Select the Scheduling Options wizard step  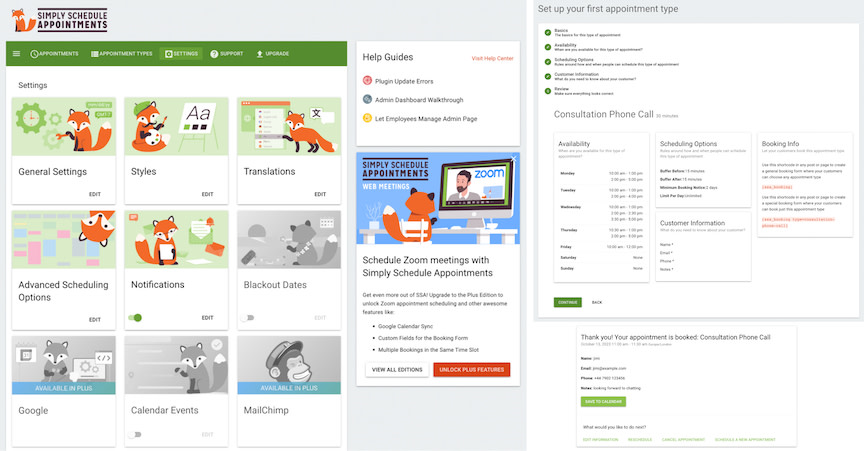click(x=616, y=62)
